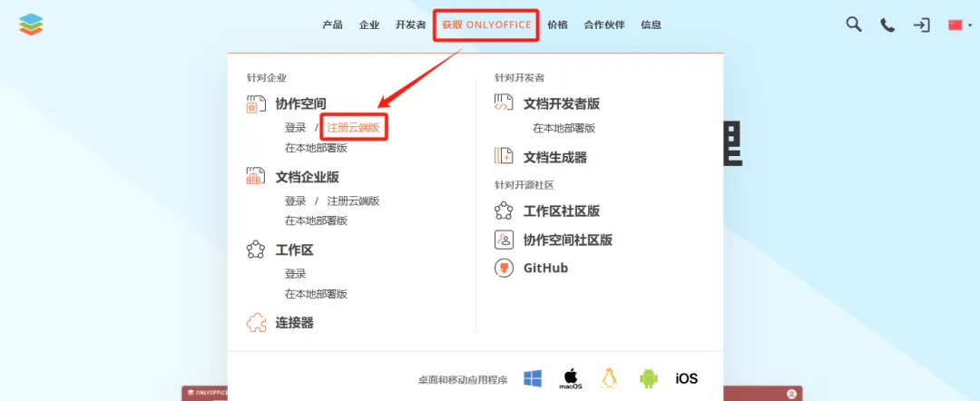Click the 文档生成器 icon
The height and width of the screenshot is (401, 980).
point(503,156)
